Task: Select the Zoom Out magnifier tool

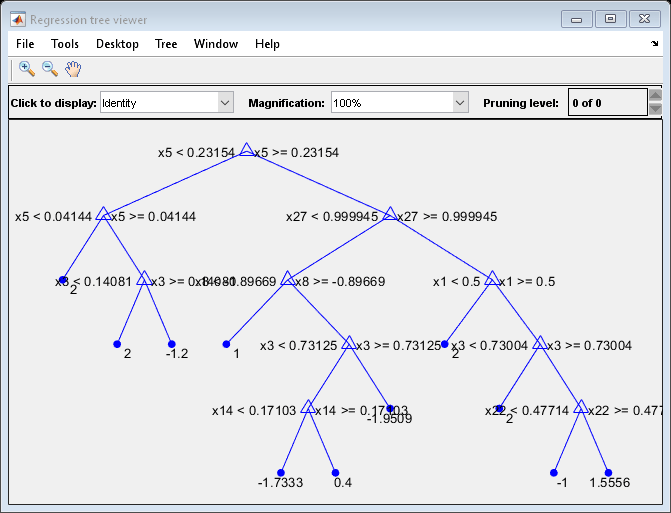Action: pyautogui.click(x=50, y=69)
